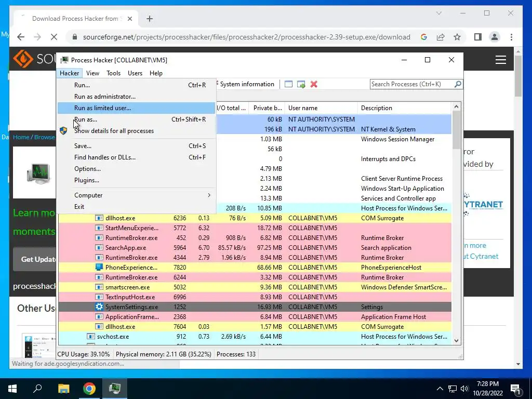The image size is (532, 399).
Task: Click Process Hacker taskbar icon
Action: (115, 389)
